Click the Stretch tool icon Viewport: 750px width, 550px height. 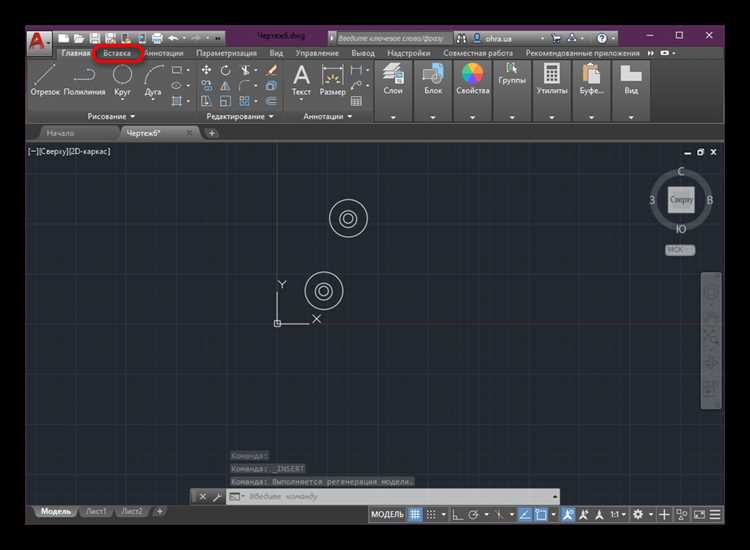click(x=206, y=101)
